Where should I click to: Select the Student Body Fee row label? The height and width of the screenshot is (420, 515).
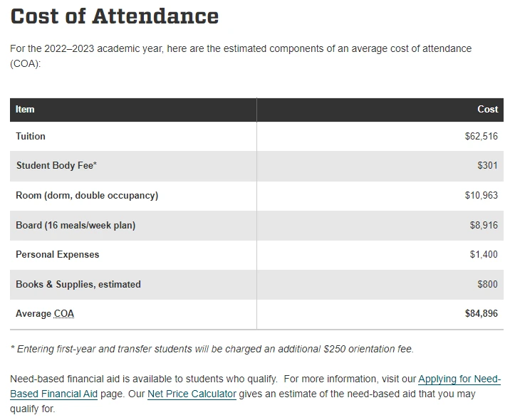[x=56, y=166]
